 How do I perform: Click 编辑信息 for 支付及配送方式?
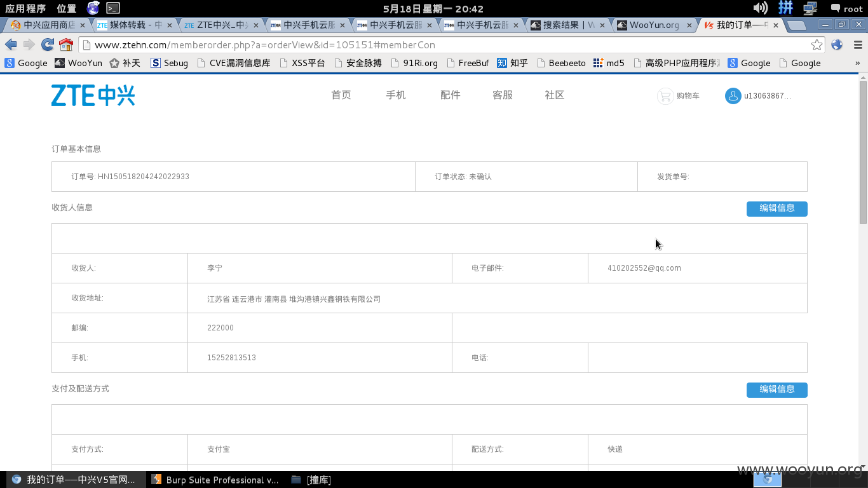[776, 390]
